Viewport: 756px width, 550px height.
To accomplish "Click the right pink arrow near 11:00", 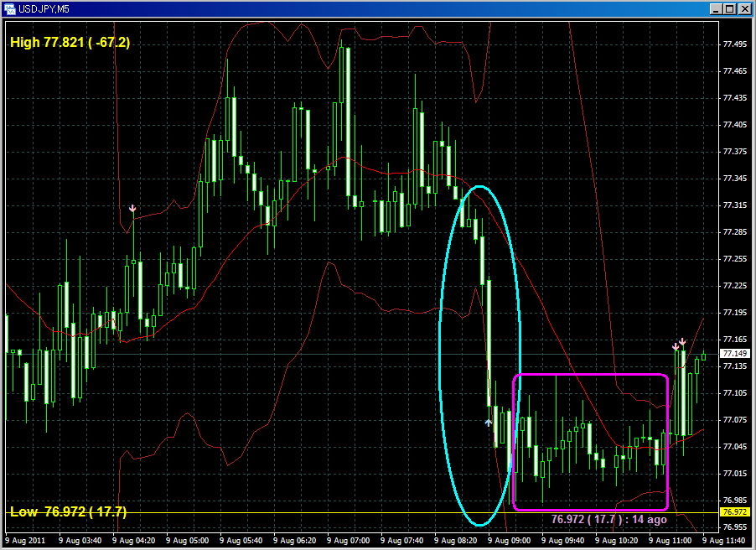I will (x=683, y=341).
